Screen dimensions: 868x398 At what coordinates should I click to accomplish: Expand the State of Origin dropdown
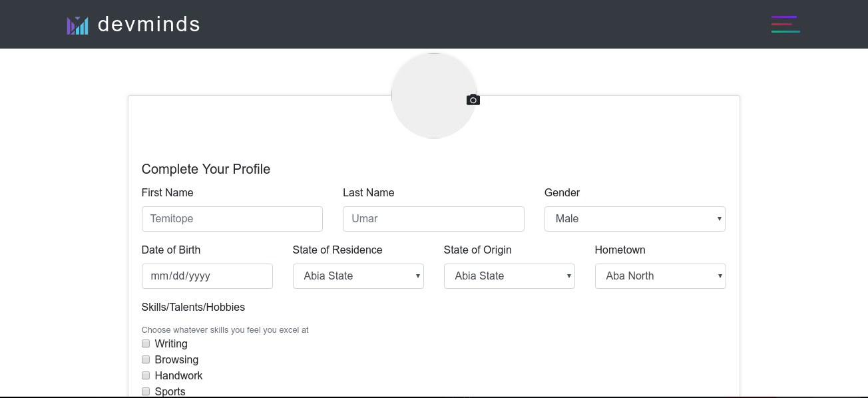pyautogui.click(x=509, y=276)
